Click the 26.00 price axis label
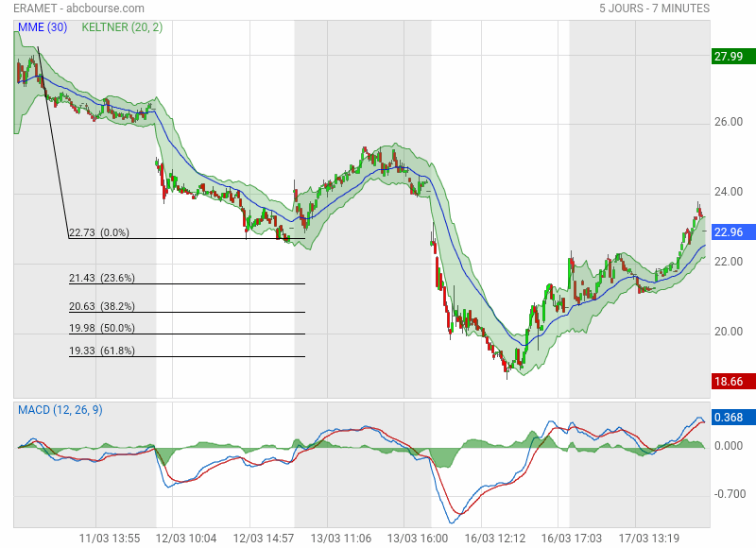Screen dimensions: 756x548 coord(729,122)
